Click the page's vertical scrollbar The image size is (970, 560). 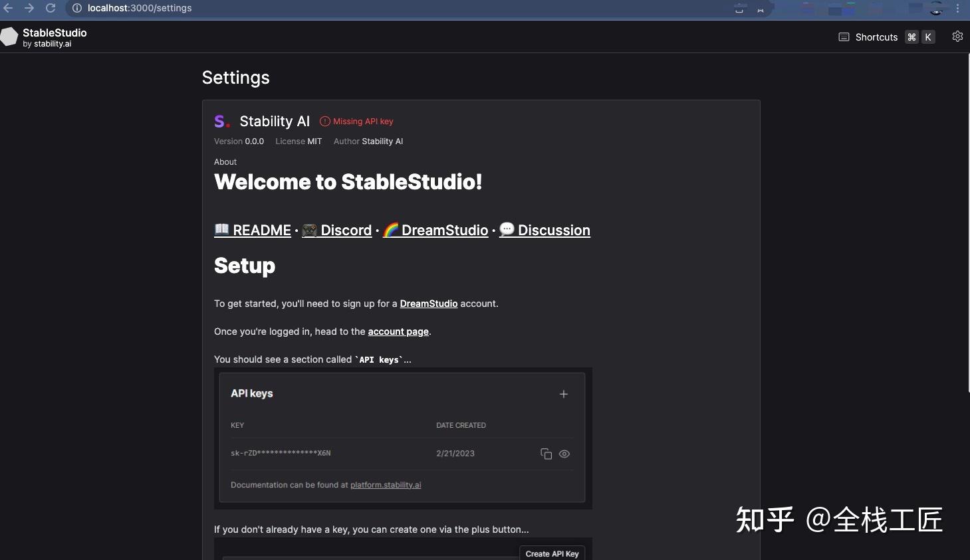pyautogui.click(x=967, y=223)
